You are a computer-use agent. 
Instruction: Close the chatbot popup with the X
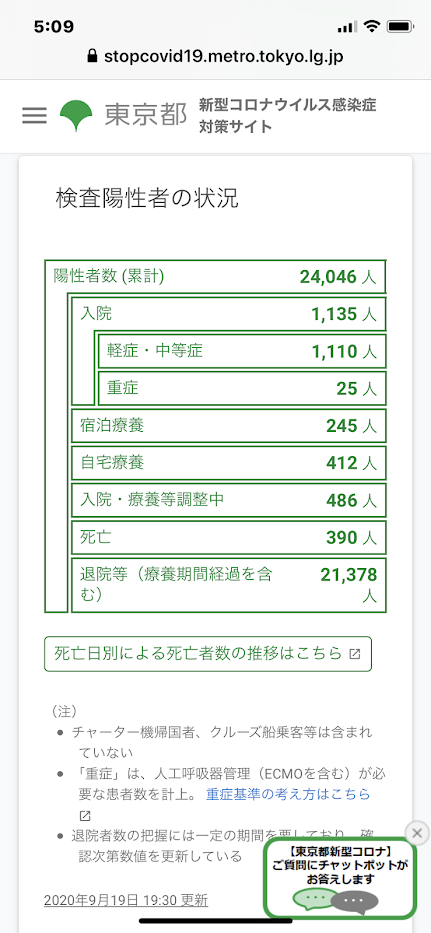tap(417, 832)
